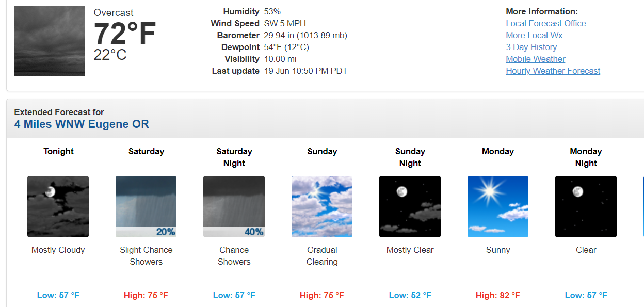644x307 pixels.
Task: Click the 72°F current temperature reading
Action: coord(124,34)
